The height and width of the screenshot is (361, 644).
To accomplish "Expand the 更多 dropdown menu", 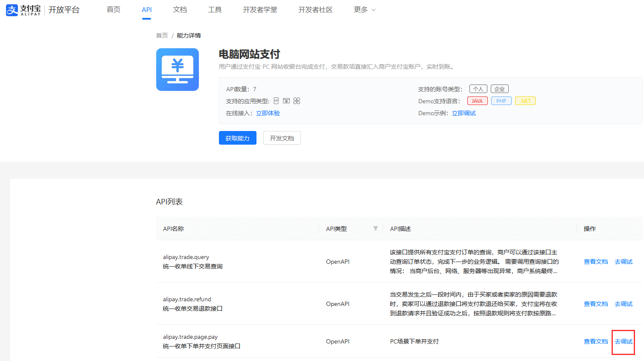I will pos(365,9).
